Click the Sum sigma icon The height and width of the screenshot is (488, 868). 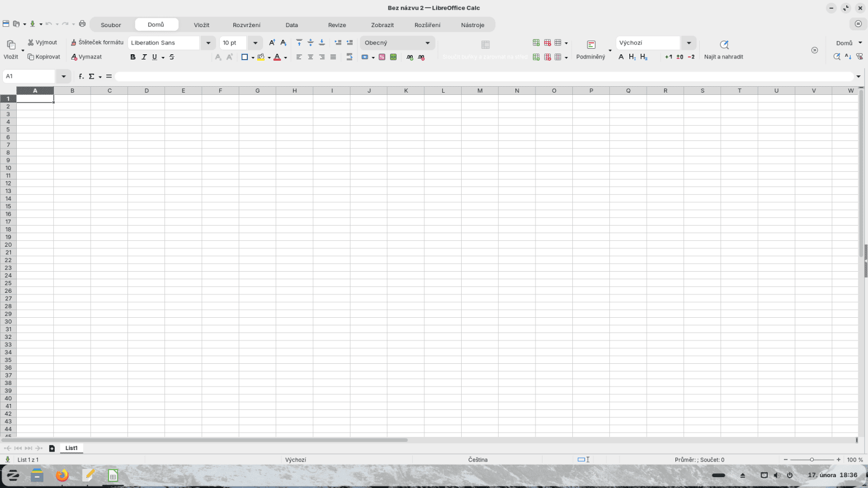click(92, 76)
